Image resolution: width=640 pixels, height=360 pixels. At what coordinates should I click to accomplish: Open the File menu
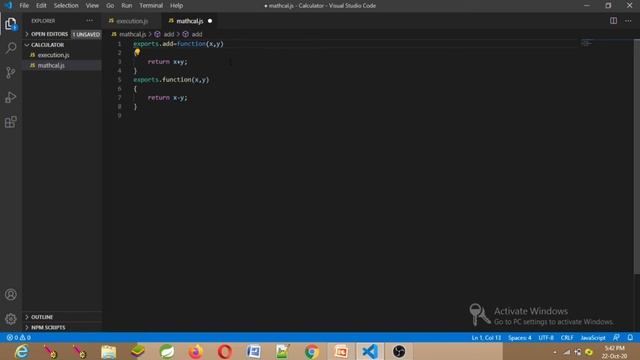[x=24, y=6]
